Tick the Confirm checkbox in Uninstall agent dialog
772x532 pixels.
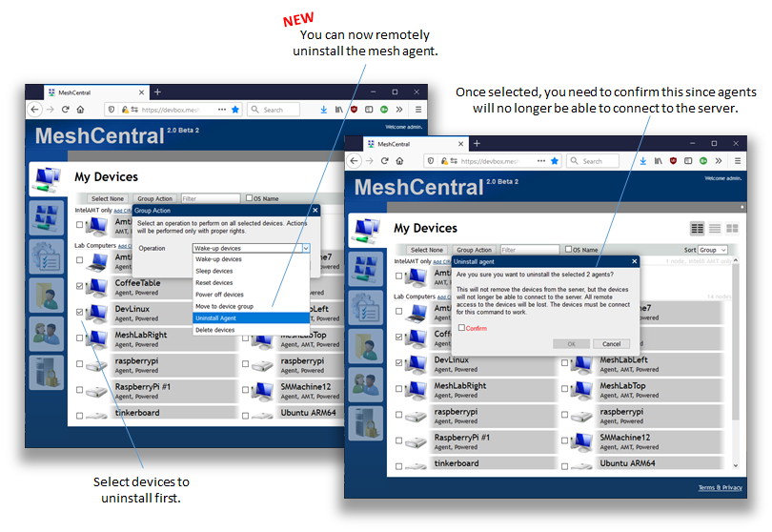461,328
